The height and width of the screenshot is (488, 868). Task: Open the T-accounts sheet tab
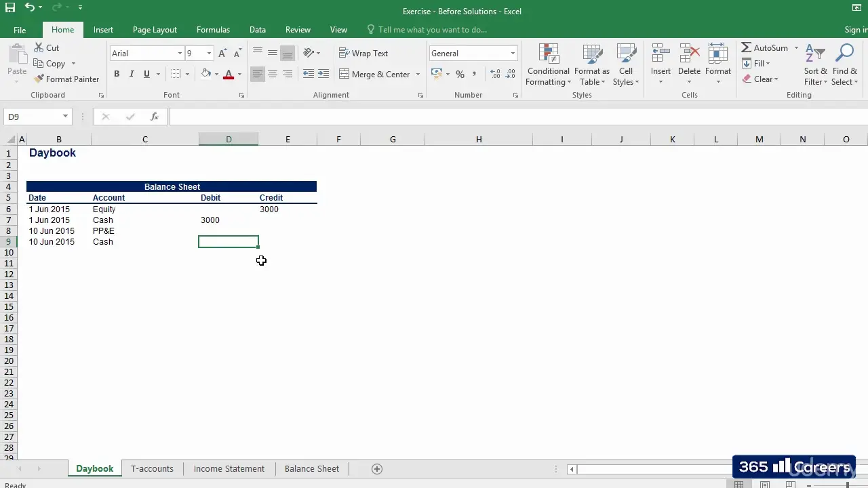[x=152, y=468]
